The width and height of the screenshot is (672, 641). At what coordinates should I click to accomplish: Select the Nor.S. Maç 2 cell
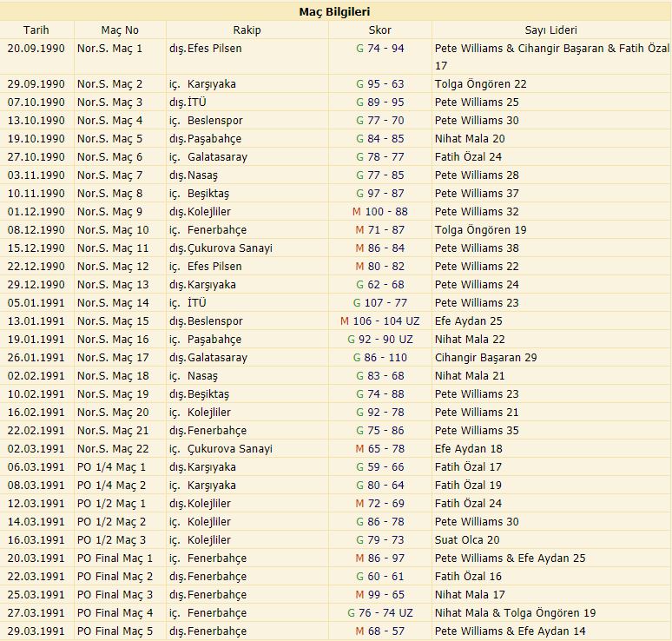pyautogui.click(x=109, y=83)
